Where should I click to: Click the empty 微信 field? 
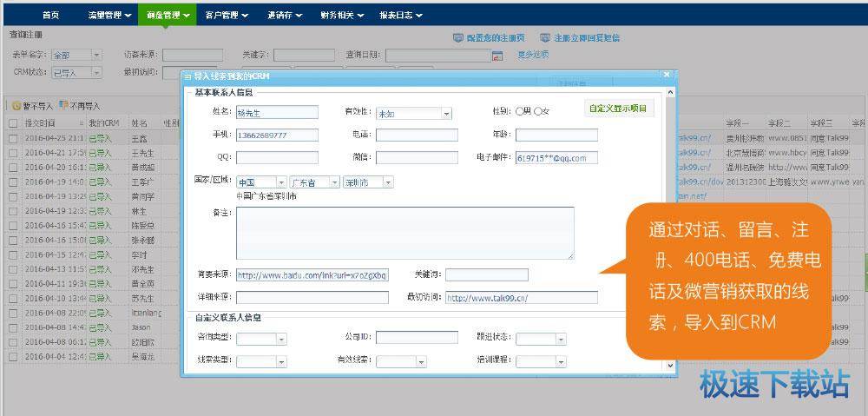tap(417, 158)
